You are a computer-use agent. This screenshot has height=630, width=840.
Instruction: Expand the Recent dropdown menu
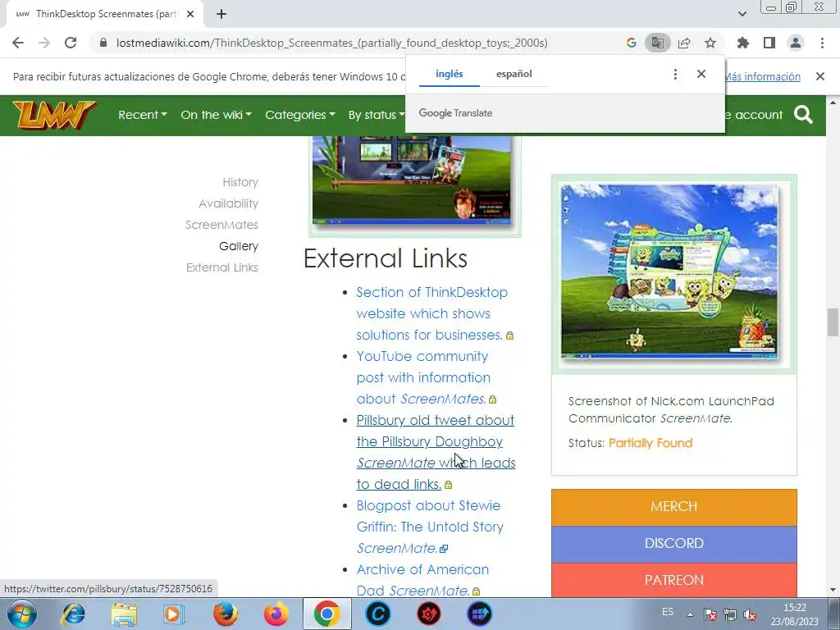point(143,115)
